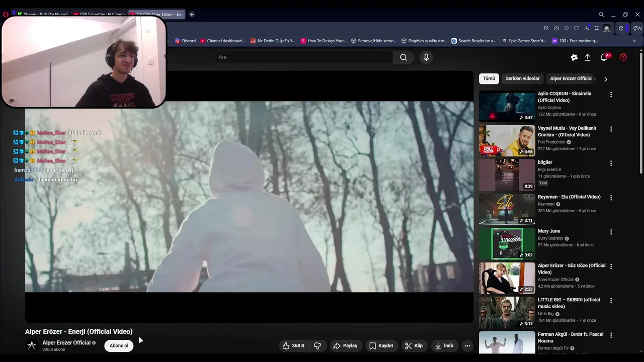Screen dimensions: 644x362
Task: Open the 100+ Free motion g bookmark
Action: click(x=575, y=41)
